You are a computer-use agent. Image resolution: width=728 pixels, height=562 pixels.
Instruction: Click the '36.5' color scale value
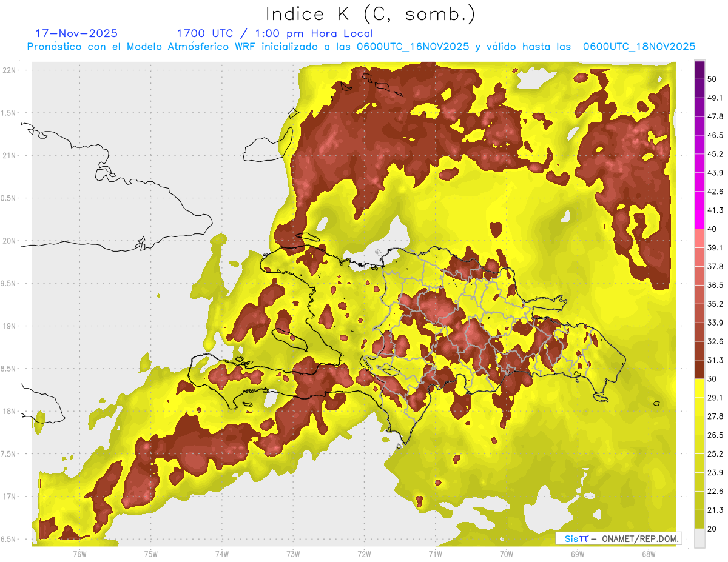coord(715,286)
